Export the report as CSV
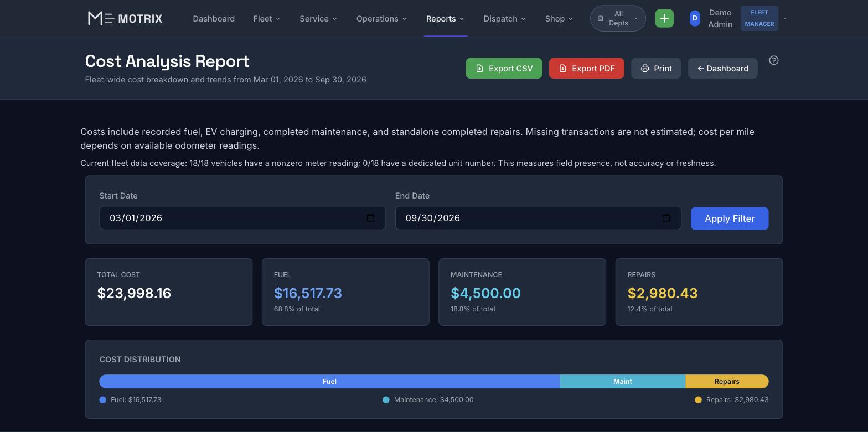This screenshot has width=868, height=432. coord(504,69)
